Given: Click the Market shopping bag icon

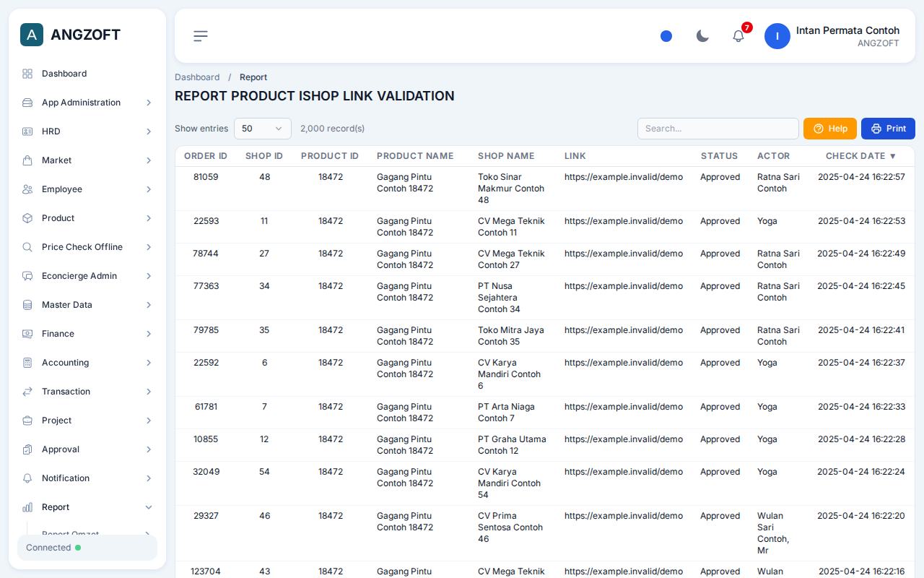Looking at the screenshot, I should point(27,160).
